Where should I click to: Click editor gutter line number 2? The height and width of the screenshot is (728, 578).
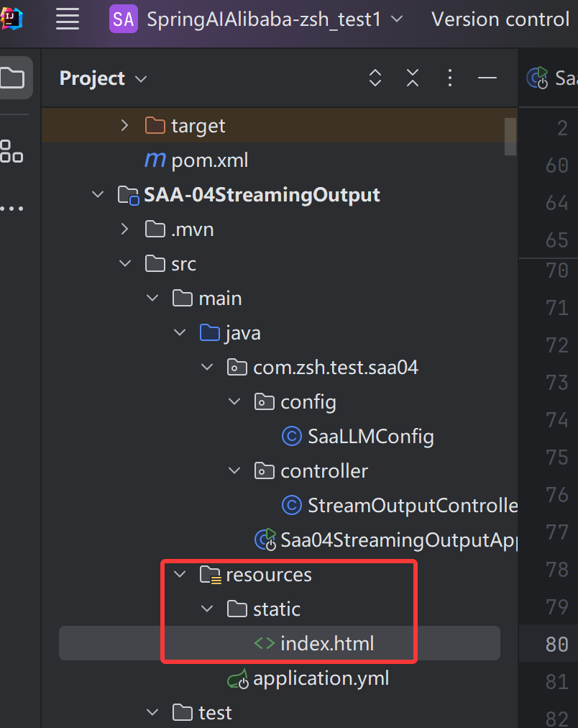tap(562, 128)
